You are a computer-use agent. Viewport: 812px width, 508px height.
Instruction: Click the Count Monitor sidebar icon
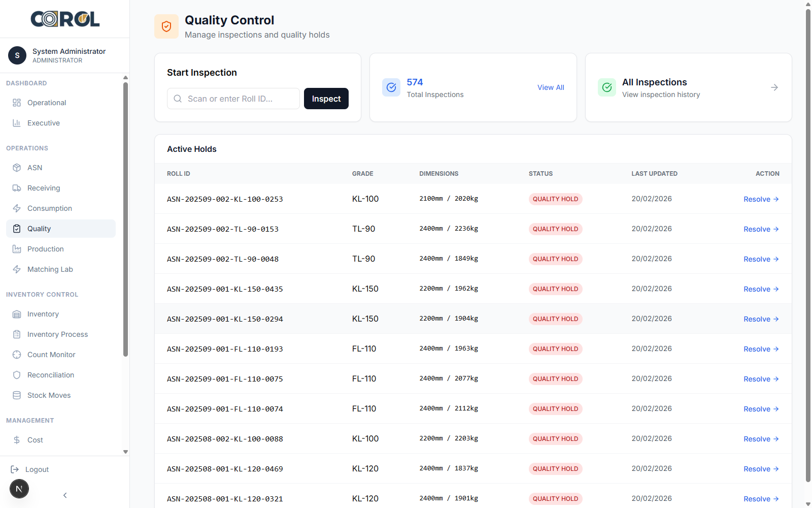[x=17, y=355]
